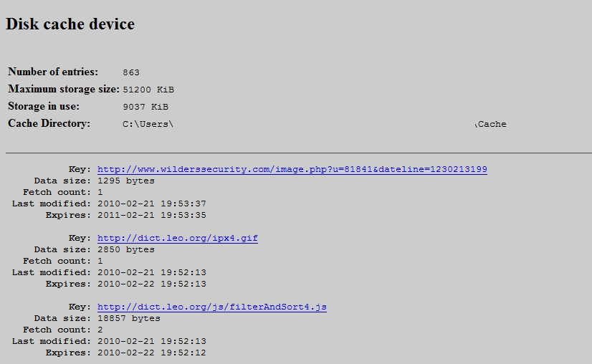This screenshot has width=592, height=364.
Task: Click the expiry date 2010-02-22 19:52:12
Action: point(151,353)
